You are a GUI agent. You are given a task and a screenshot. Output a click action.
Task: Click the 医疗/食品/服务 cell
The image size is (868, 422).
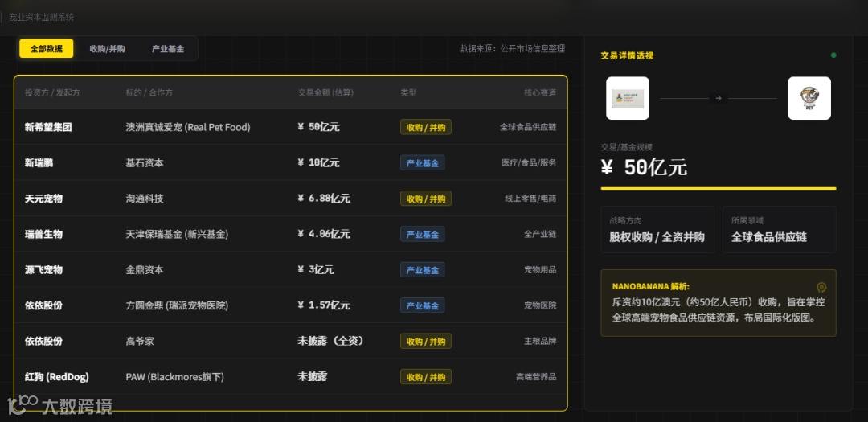tap(529, 163)
